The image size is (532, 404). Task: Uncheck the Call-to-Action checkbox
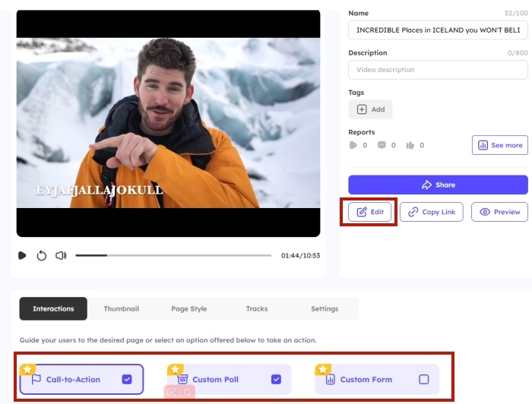[x=127, y=379]
